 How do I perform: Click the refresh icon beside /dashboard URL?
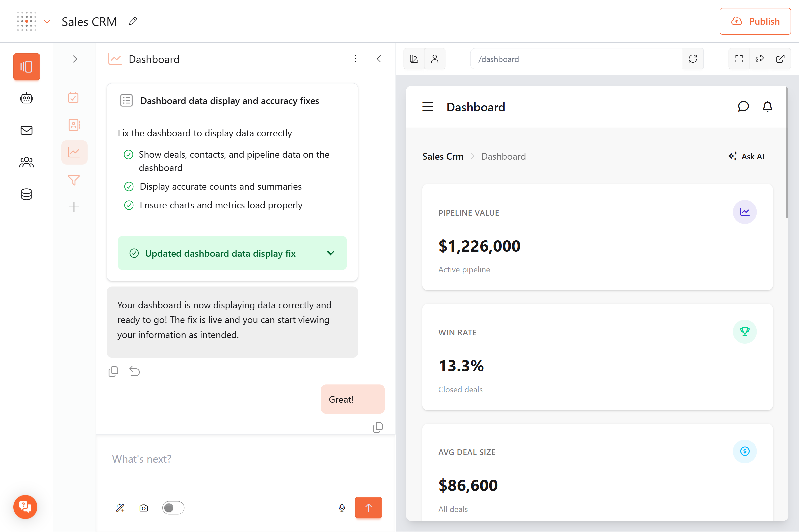coord(693,59)
